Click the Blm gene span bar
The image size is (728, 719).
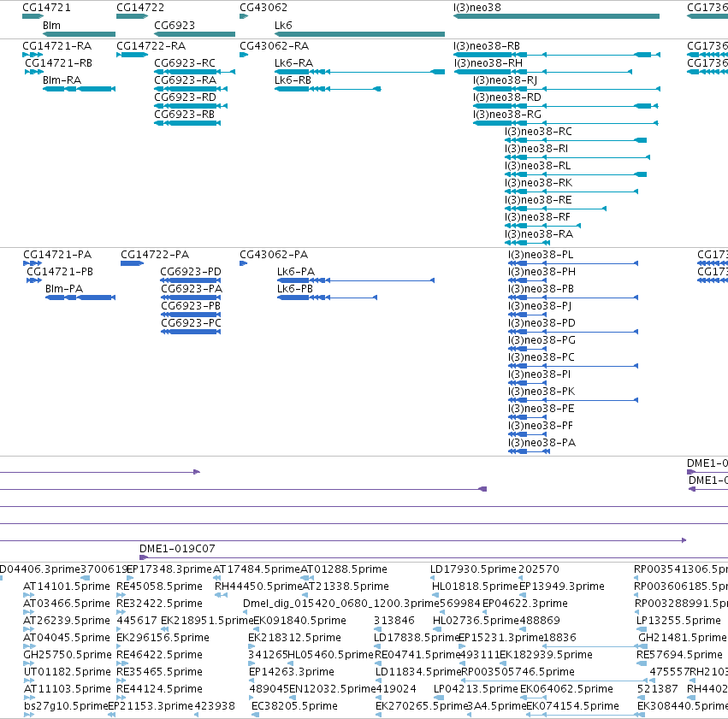click(x=79, y=34)
